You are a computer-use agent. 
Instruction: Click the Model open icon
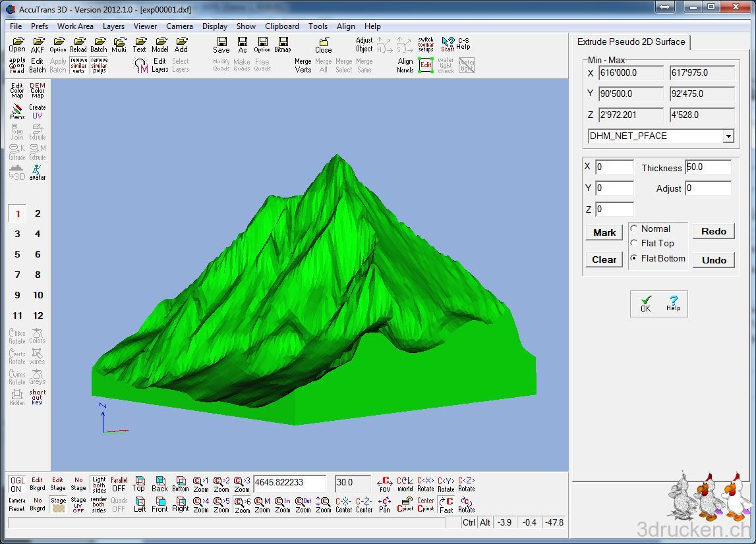[x=160, y=45]
